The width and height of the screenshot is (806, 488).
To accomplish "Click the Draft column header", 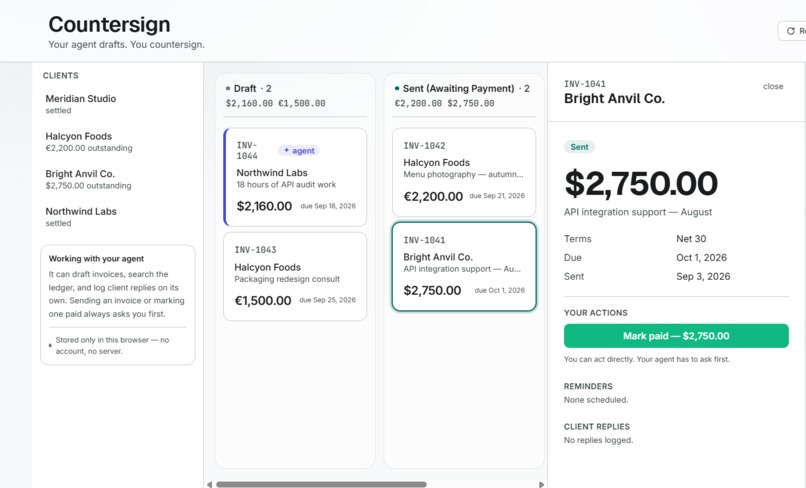I will [x=249, y=88].
